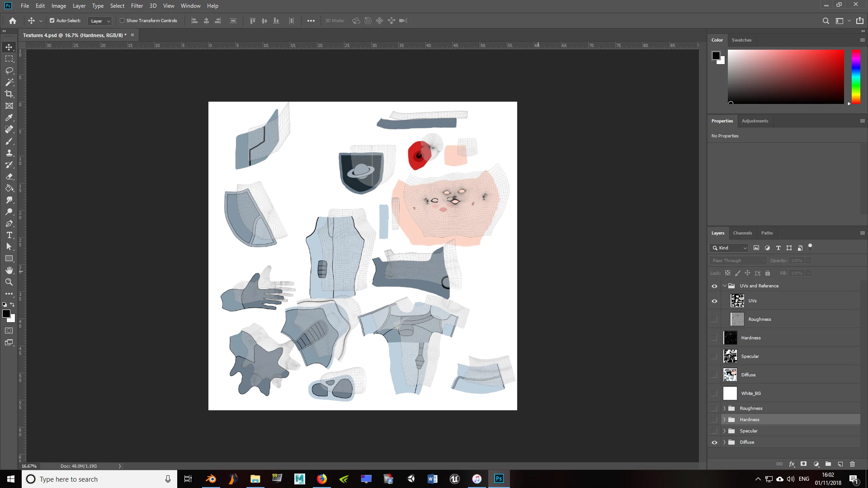Switch to the Swatches tab
The height and width of the screenshot is (488, 868).
(741, 40)
